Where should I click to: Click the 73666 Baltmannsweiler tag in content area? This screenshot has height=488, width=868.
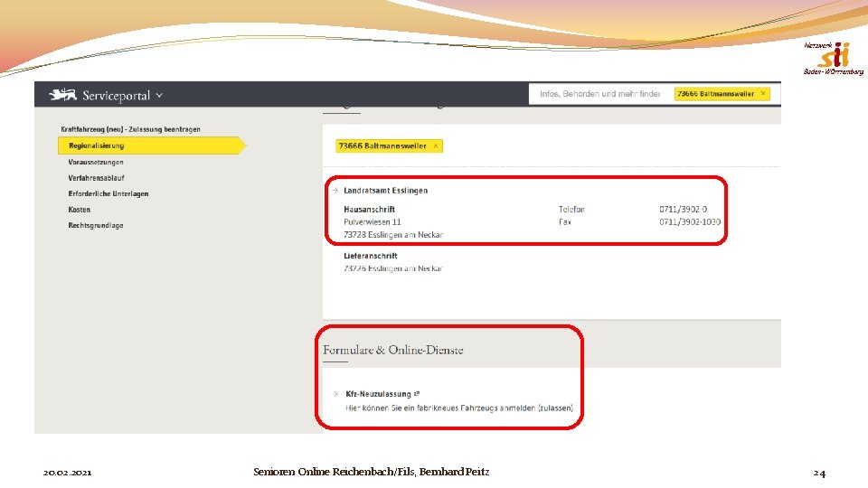[x=389, y=146]
